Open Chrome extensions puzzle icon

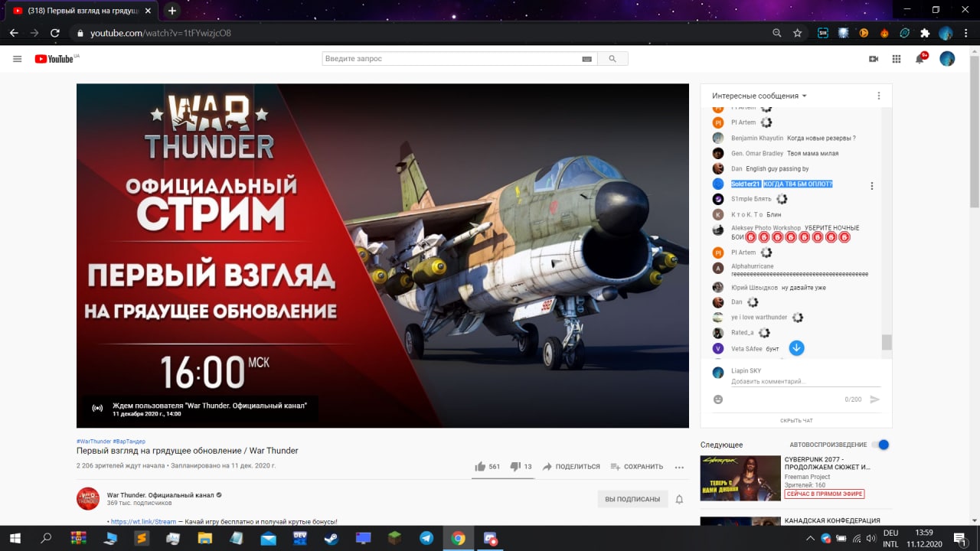(925, 33)
